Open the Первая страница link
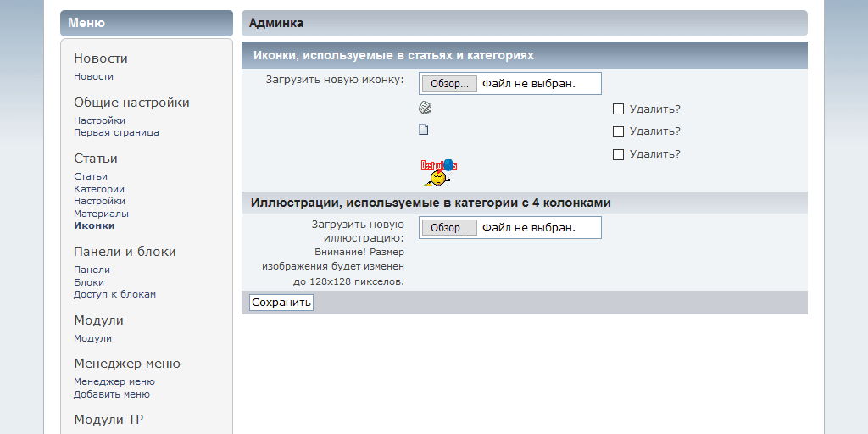The image size is (868, 434). (116, 132)
